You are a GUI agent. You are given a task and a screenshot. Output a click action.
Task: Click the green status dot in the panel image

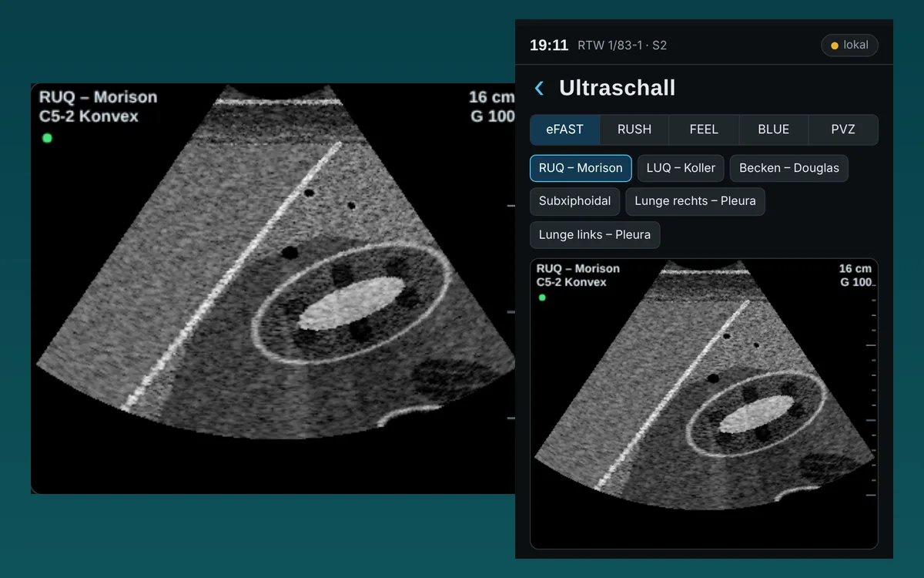pos(542,297)
